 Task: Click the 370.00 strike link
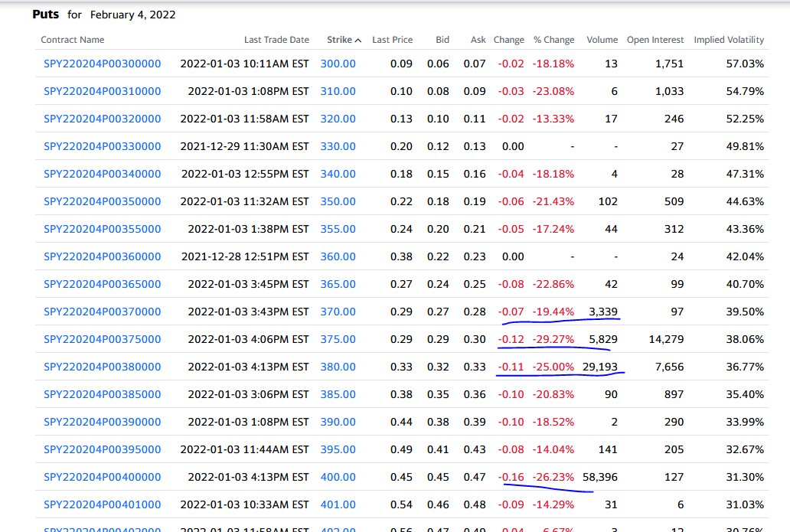[x=338, y=312]
